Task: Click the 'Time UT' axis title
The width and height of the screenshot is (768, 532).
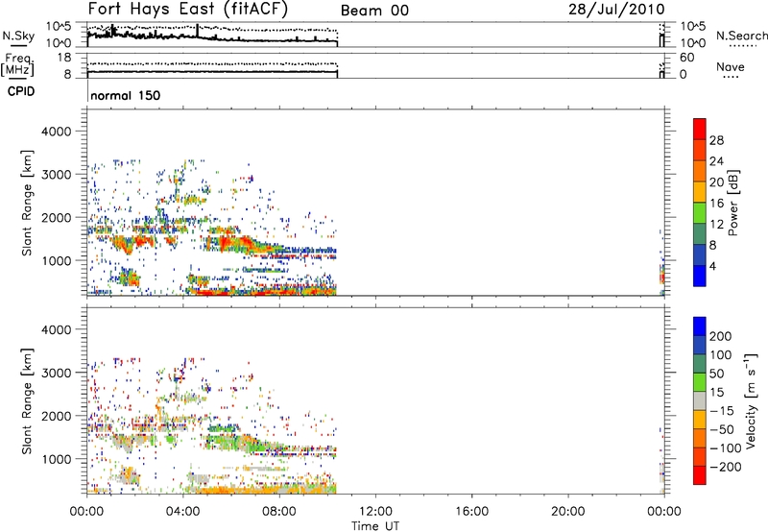Action: pyautogui.click(x=375, y=526)
